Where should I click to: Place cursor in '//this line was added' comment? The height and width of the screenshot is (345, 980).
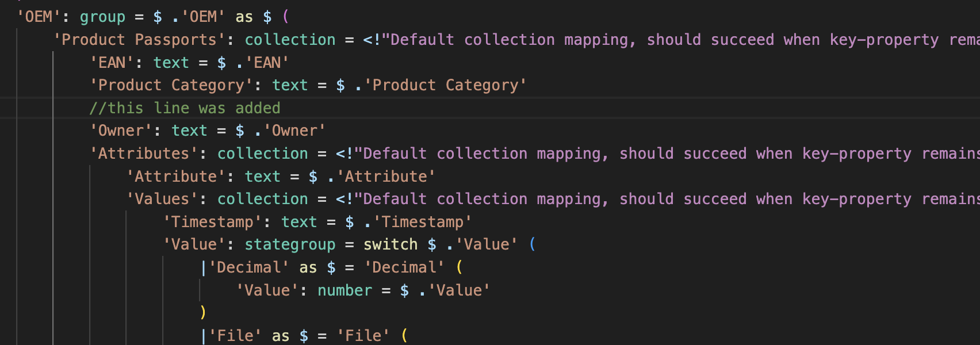185,108
